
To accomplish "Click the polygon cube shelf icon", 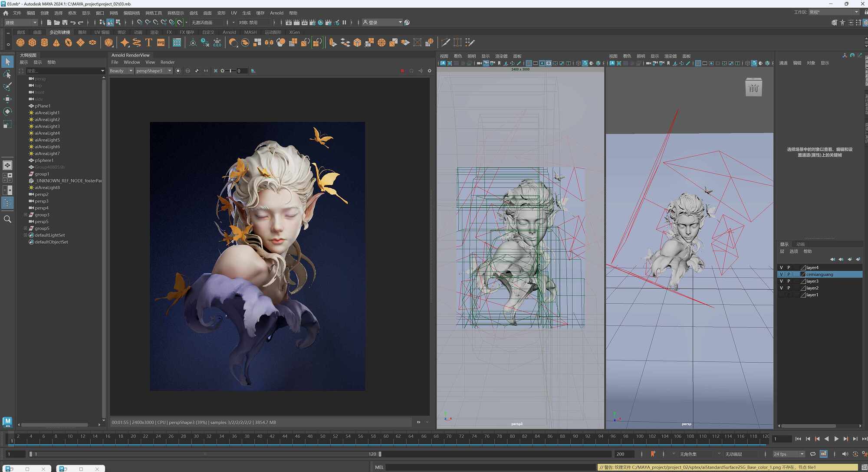I will click(x=33, y=43).
